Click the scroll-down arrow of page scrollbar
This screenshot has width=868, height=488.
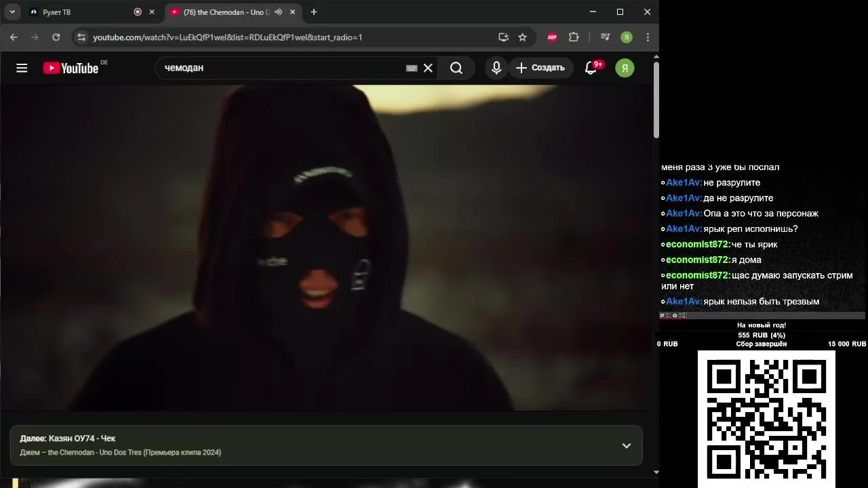[656, 472]
